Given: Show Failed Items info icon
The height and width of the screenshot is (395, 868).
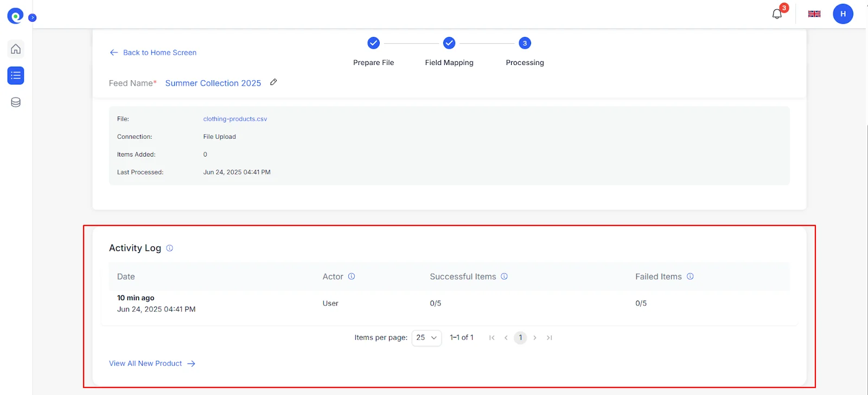Looking at the screenshot, I should (x=690, y=276).
